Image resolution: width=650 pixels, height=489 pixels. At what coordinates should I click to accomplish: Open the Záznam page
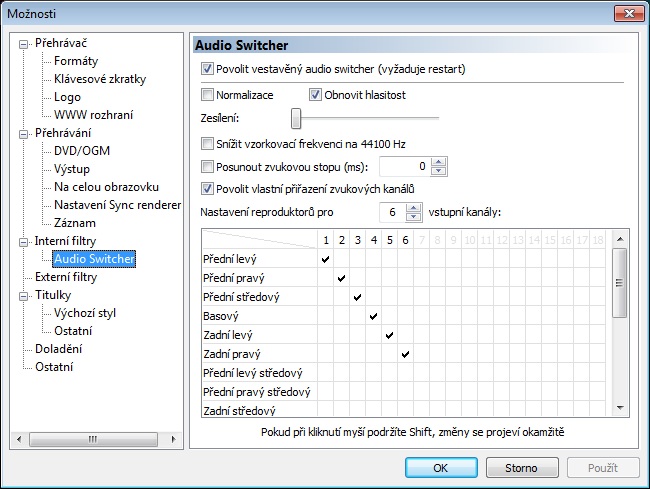(x=75, y=223)
